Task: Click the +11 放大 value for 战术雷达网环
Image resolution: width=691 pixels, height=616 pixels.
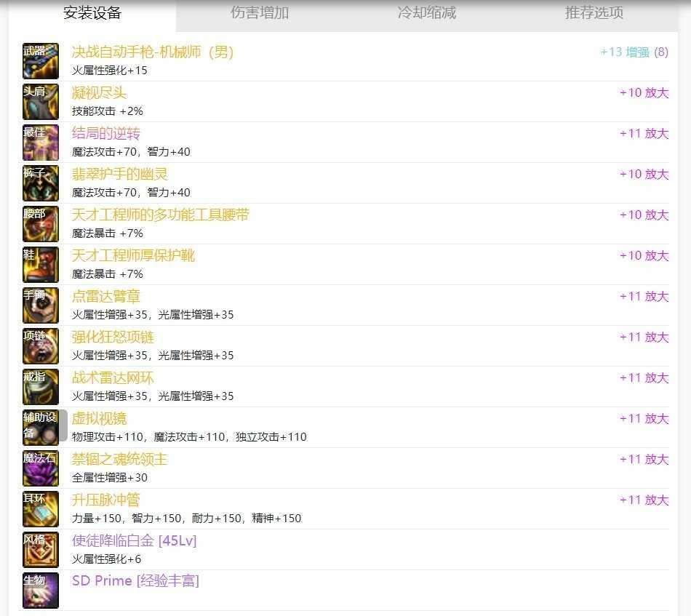Action: click(644, 377)
